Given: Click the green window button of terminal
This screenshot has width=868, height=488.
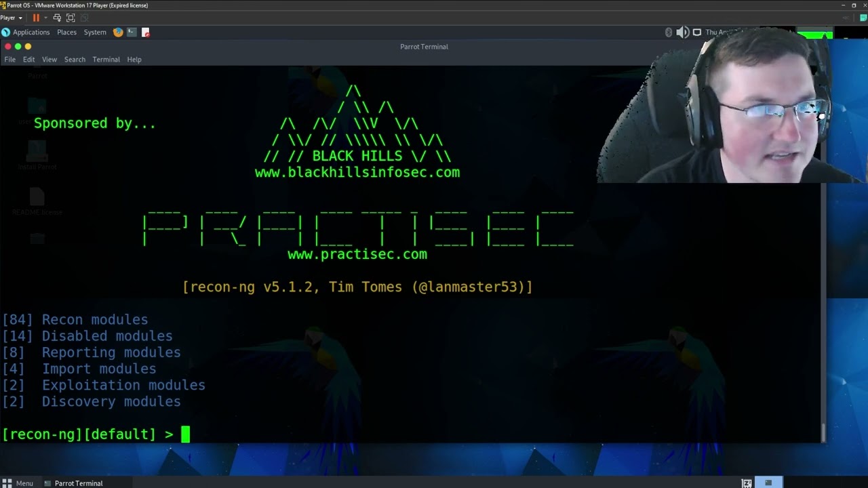Looking at the screenshot, I should pos(18,46).
